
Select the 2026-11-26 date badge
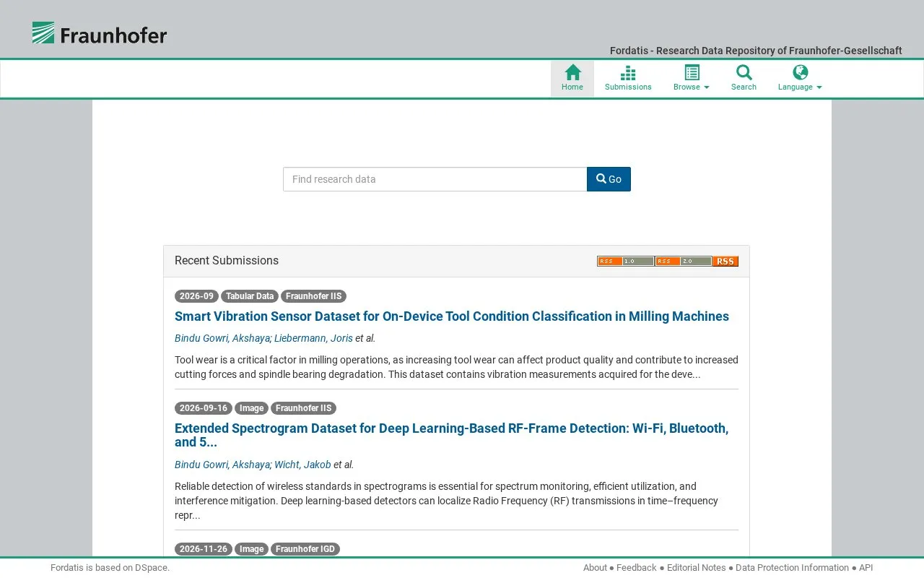(204, 549)
